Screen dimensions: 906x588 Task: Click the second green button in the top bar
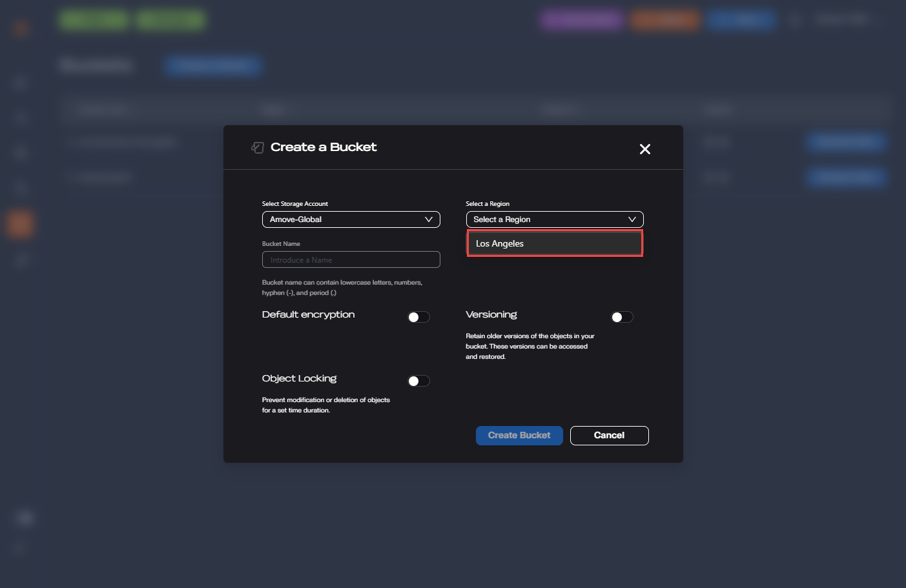[170, 20]
